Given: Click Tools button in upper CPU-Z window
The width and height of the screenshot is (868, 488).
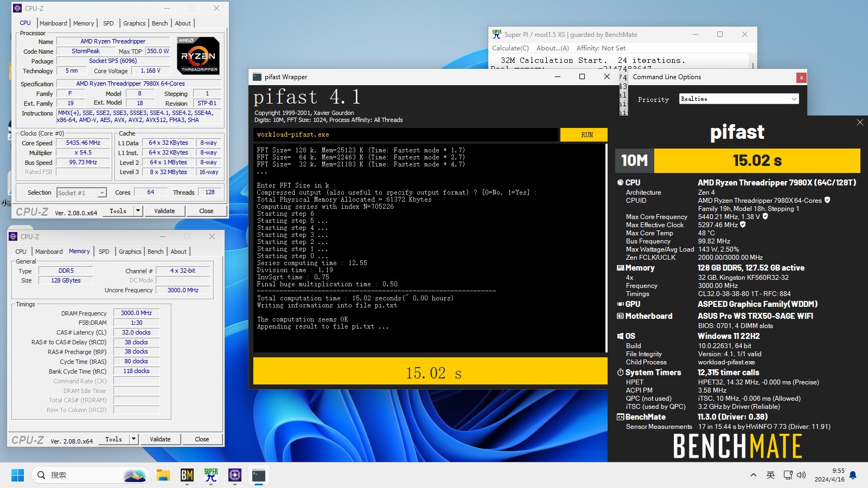Looking at the screenshot, I should pyautogui.click(x=118, y=211).
